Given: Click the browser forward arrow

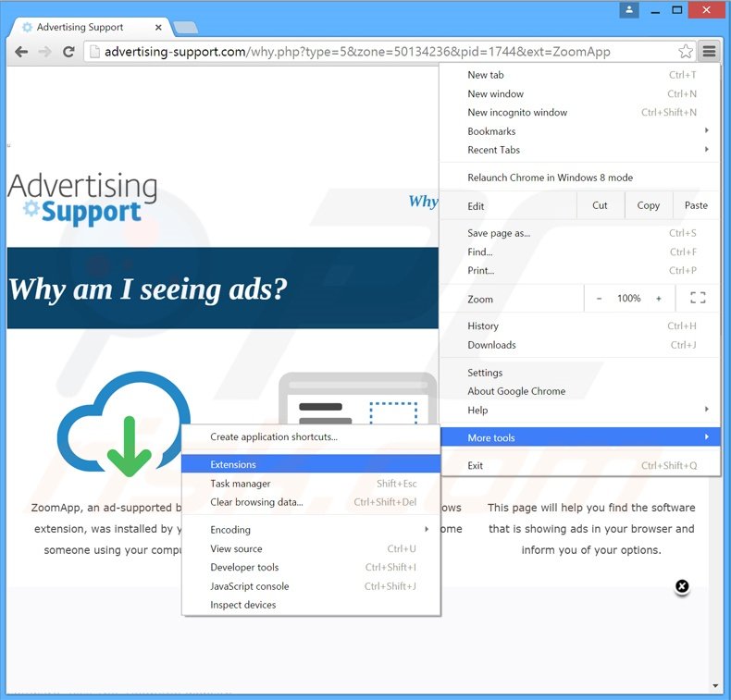Looking at the screenshot, I should click(44, 52).
